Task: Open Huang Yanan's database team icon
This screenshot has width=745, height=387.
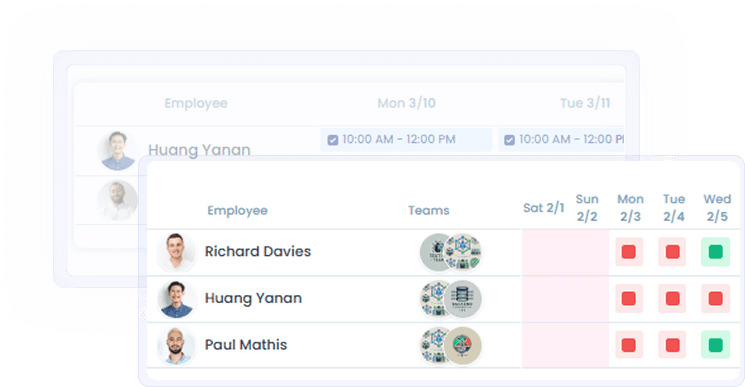Action: coord(463,299)
